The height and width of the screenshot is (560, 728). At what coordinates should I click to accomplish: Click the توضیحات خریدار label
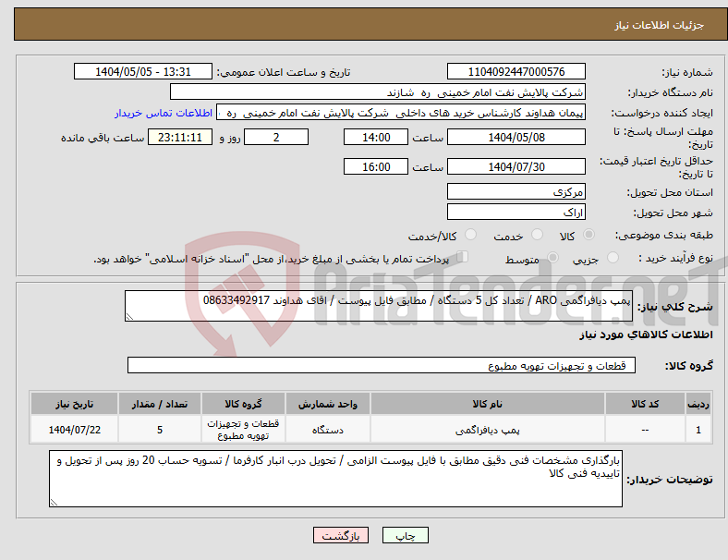[x=670, y=480]
